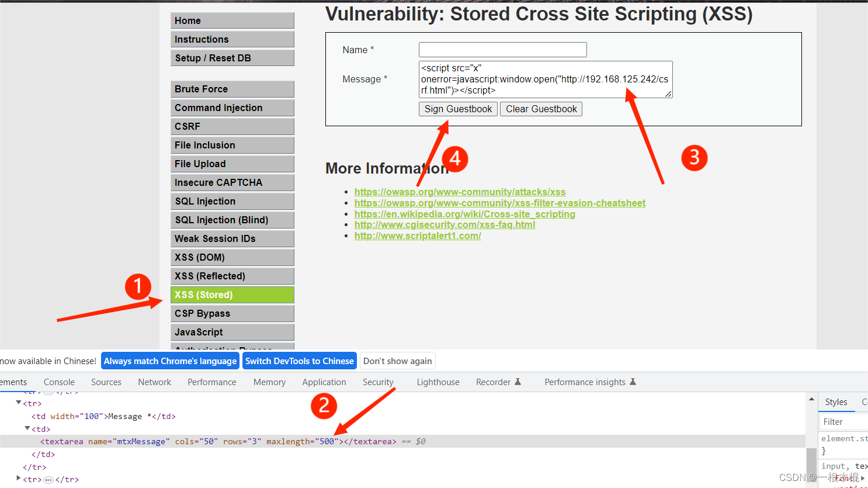Click the Clear Guestbook button
Viewport: 868px width, 488px height.
pyautogui.click(x=541, y=109)
